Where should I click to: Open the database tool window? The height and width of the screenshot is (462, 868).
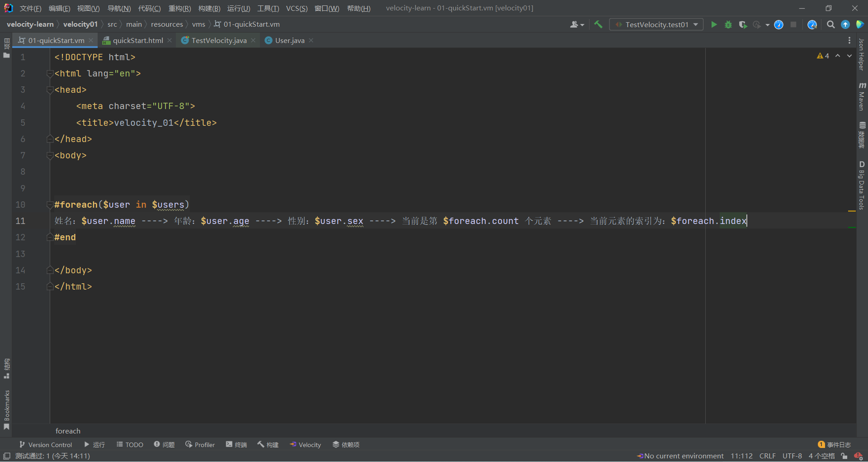(862, 135)
